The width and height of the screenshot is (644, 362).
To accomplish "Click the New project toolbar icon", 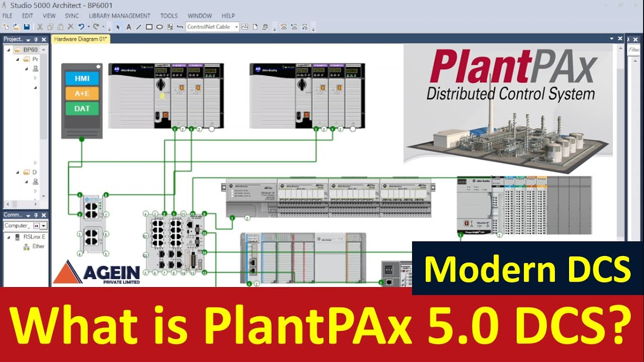I will coord(6,27).
